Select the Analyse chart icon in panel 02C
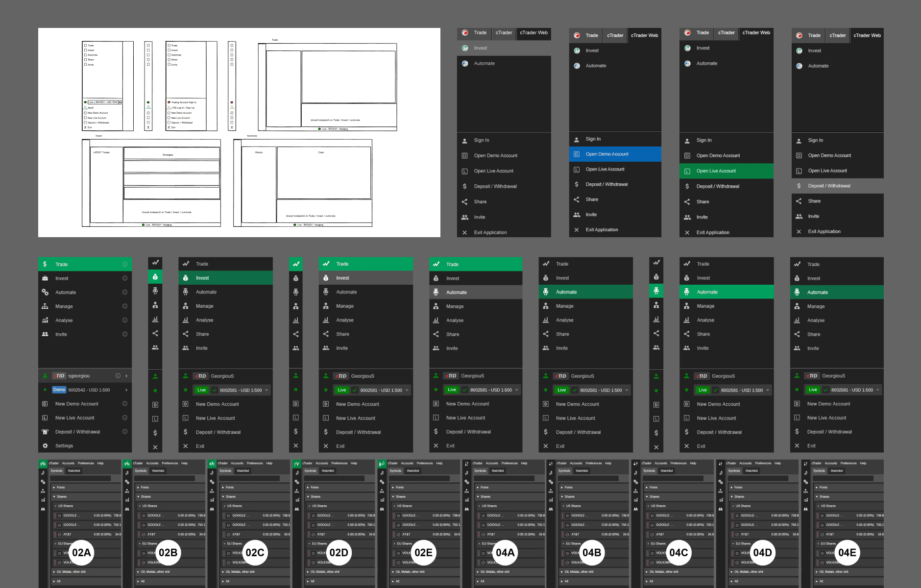Image resolution: width=921 pixels, height=588 pixels. (x=186, y=319)
